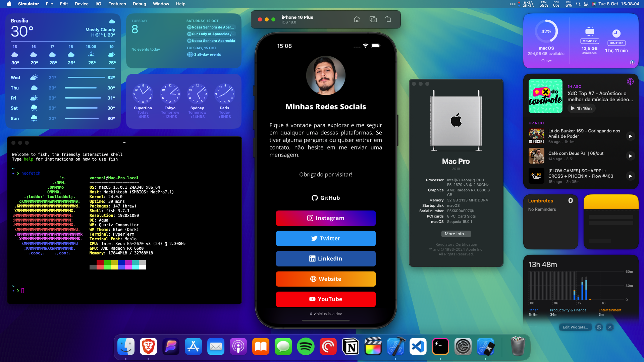Open the Regulatory Certification link

point(456,245)
